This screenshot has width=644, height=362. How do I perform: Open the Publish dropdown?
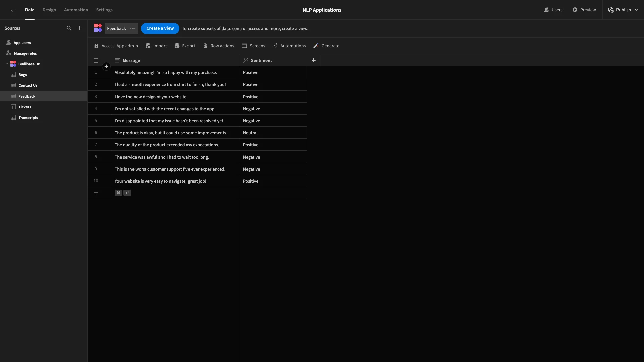click(623, 10)
